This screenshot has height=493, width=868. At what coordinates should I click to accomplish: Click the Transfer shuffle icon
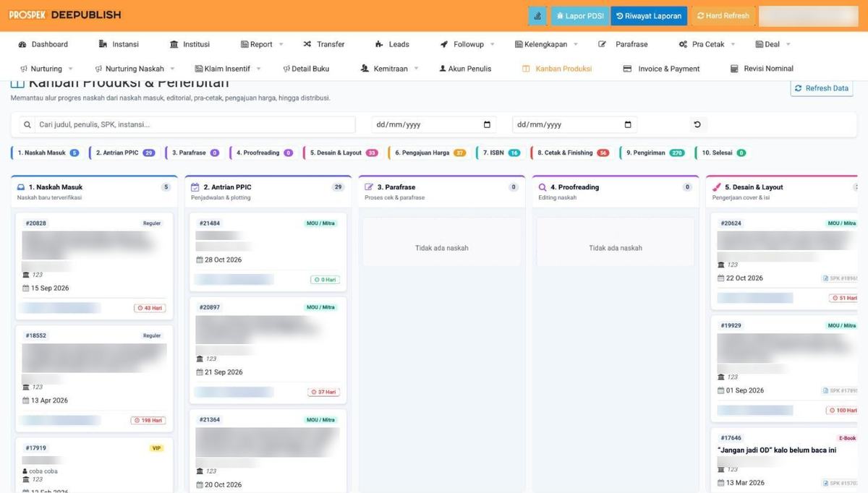coord(307,44)
